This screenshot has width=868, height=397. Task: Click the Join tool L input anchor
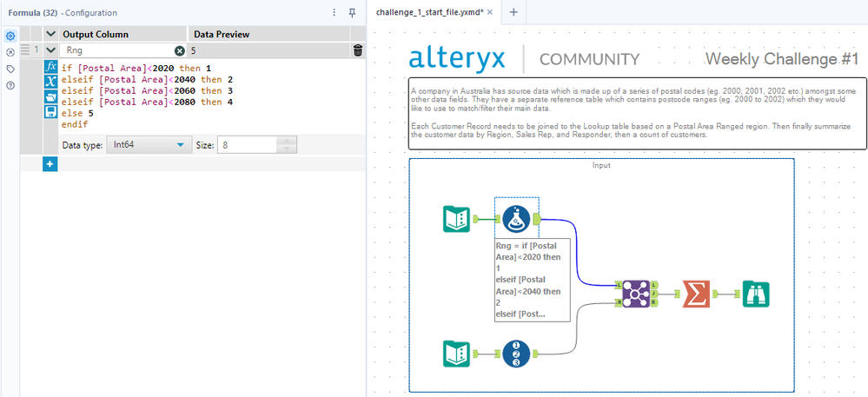(x=619, y=285)
